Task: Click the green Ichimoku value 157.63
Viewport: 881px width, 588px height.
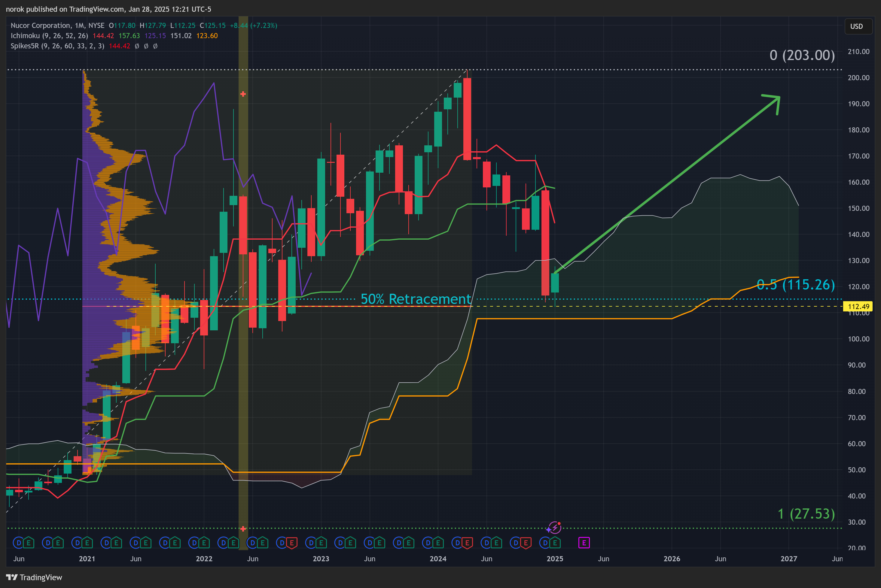Action: [x=129, y=36]
